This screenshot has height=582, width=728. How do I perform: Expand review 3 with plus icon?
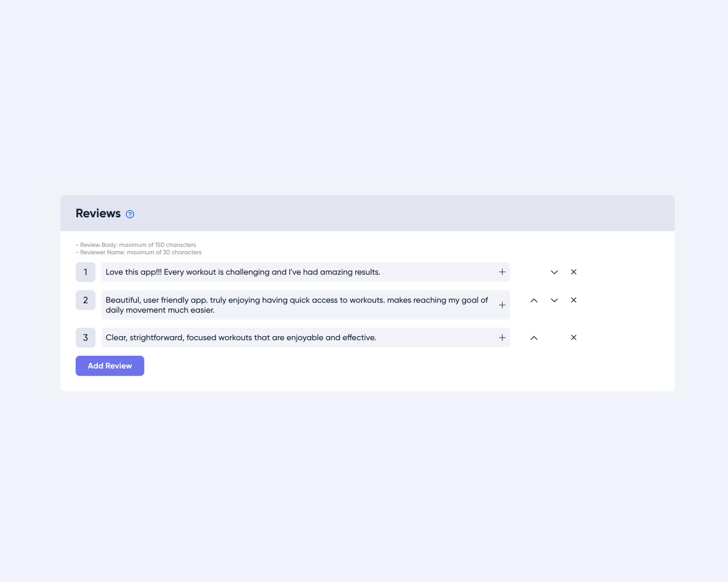point(502,338)
